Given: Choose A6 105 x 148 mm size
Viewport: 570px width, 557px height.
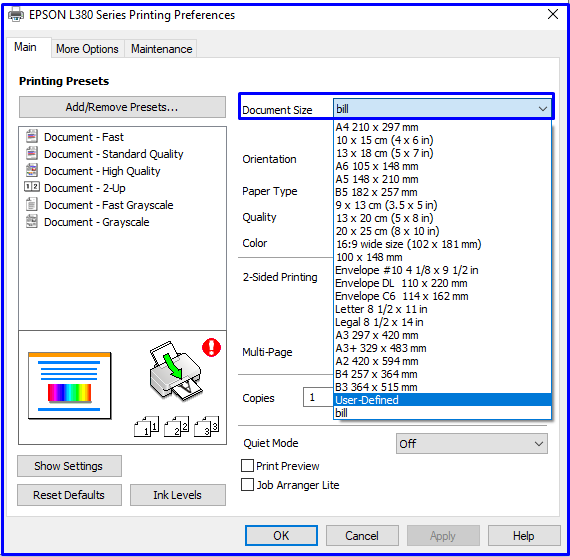Looking at the screenshot, I should point(442,166).
